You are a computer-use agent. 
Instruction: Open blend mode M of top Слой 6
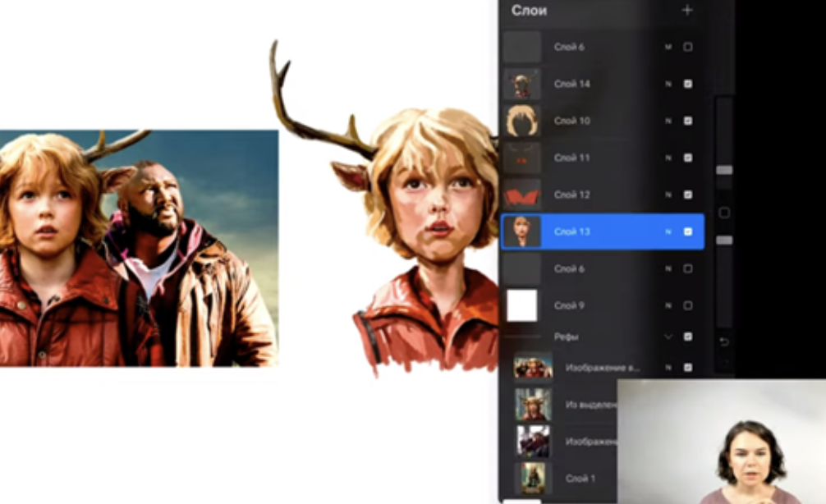(x=668, y=47)
